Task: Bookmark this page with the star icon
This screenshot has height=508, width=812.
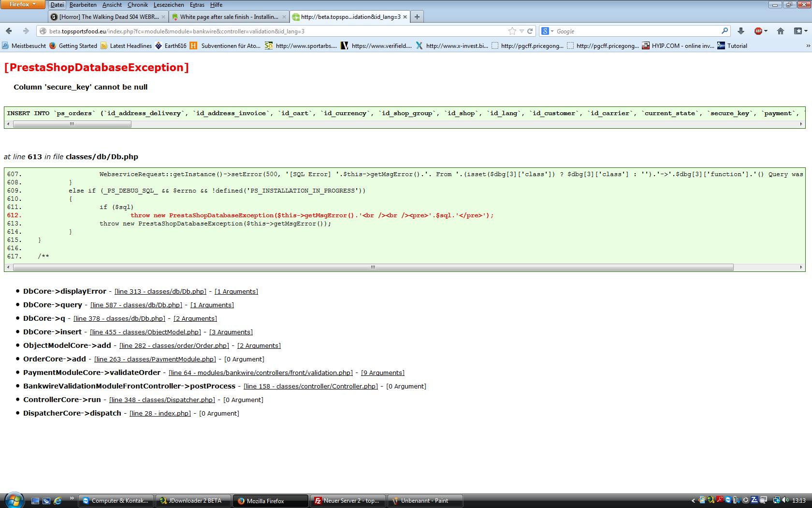Action: (x=512, y=31)
